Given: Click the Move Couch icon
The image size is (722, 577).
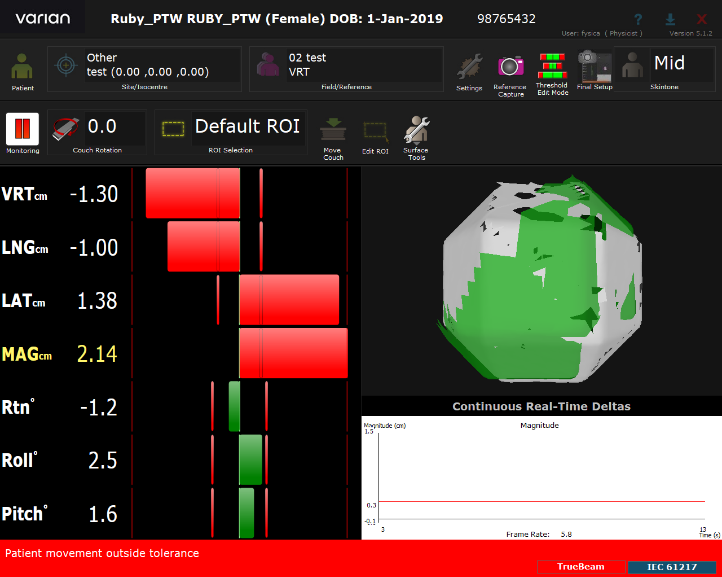Looking at the screenshot, I should tap(333, 129).
